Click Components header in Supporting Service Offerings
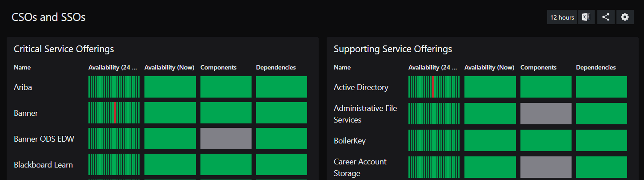The image size is (644, 180). pyautogui.click(x=538, y=68)
